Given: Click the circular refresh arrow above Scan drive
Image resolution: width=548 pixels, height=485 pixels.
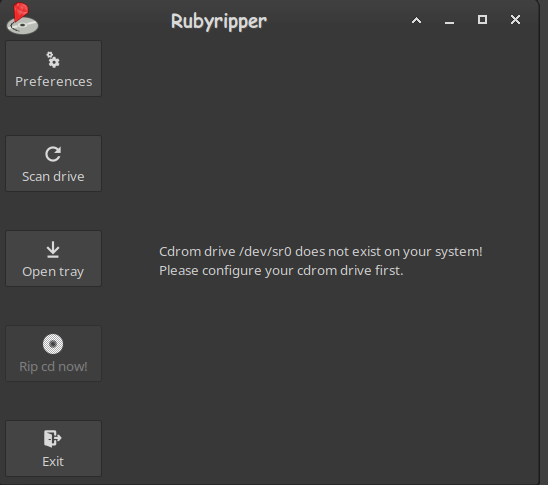Looking at the screenshot, I should (53, 154).
